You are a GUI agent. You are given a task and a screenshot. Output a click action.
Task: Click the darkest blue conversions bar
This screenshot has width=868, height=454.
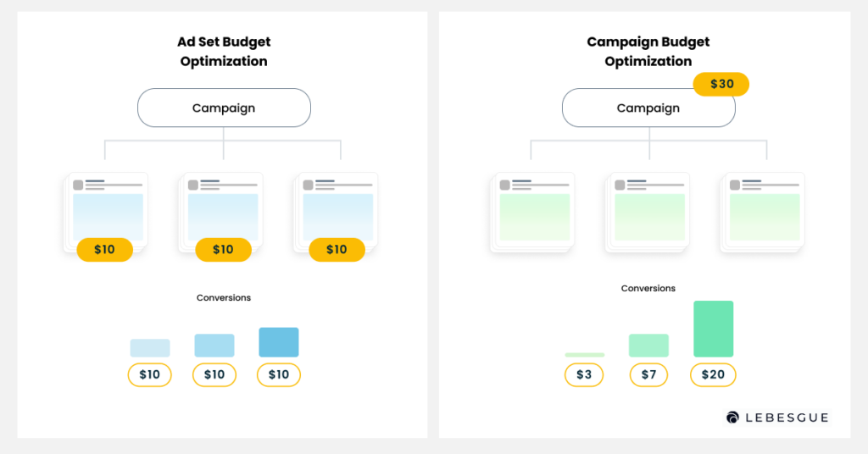(279, 342)
